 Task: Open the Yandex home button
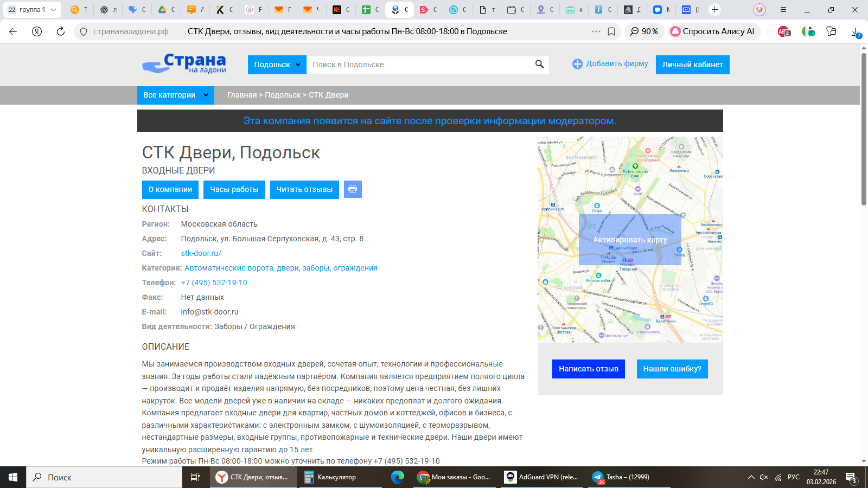pos(37,31)
